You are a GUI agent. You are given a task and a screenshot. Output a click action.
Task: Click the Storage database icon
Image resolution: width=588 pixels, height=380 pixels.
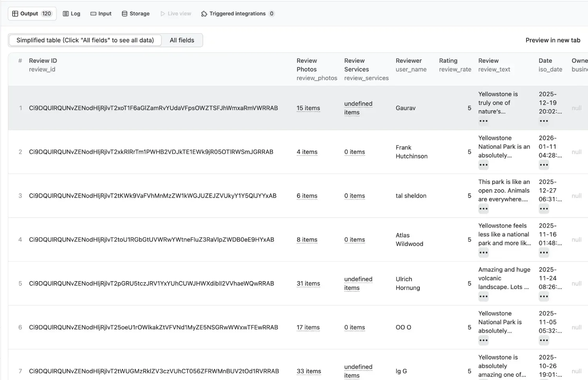tap(125, 14)
